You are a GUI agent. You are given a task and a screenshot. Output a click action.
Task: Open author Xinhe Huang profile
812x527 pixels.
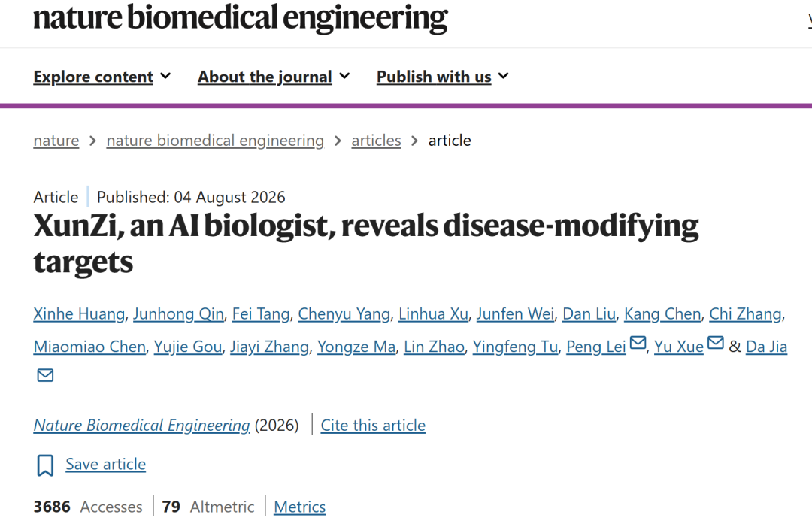point(79,313)
